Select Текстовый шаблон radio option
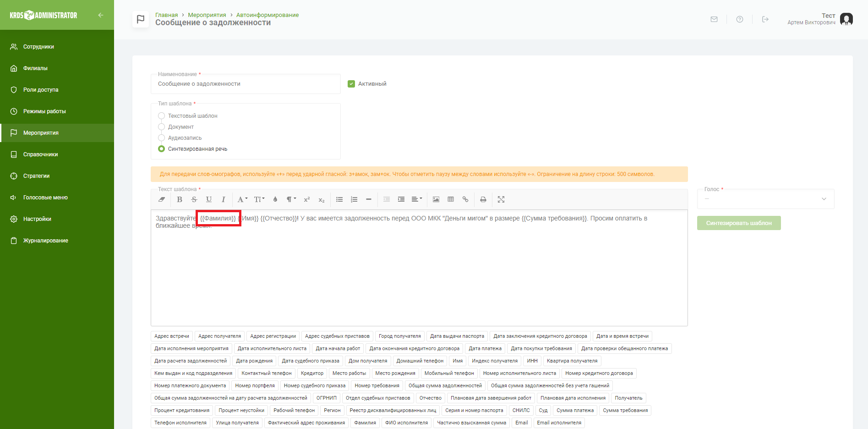 (x=161, y=116)
